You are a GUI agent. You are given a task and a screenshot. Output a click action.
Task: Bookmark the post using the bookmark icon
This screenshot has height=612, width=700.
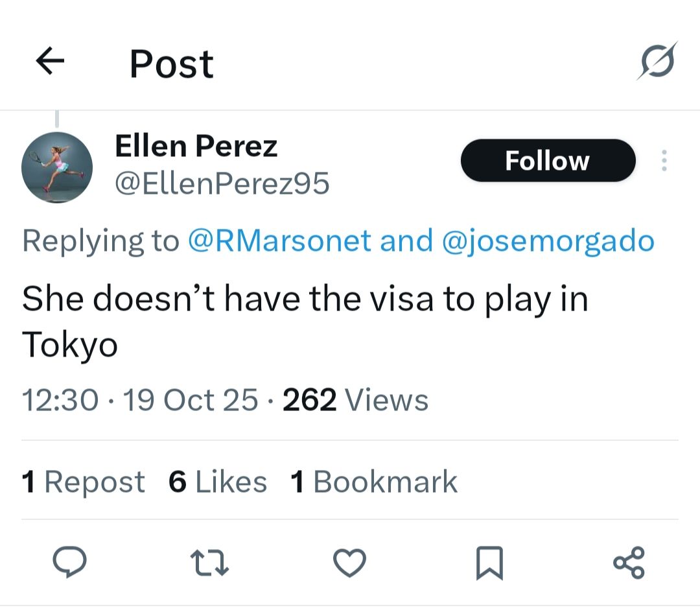(490, 563)
